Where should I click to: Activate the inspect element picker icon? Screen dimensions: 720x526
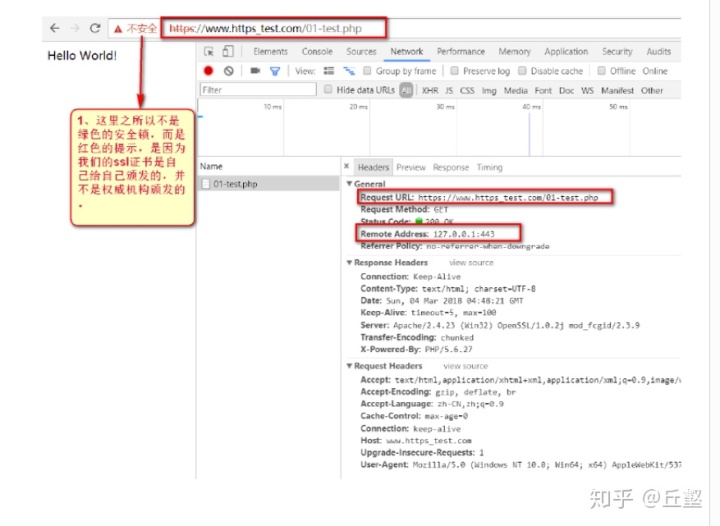pyautogui.click(x=209, y=51)
